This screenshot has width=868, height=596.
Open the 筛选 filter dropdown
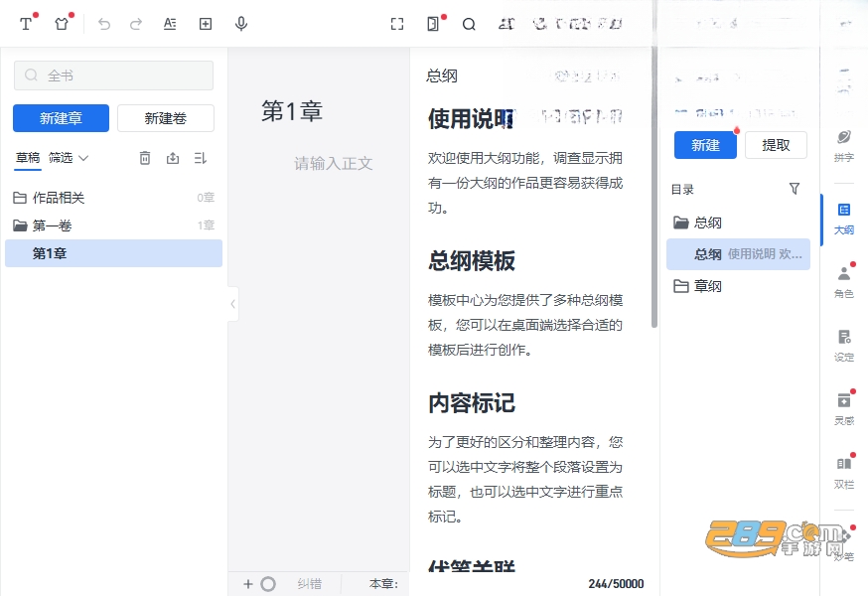[x=69, y=158]
